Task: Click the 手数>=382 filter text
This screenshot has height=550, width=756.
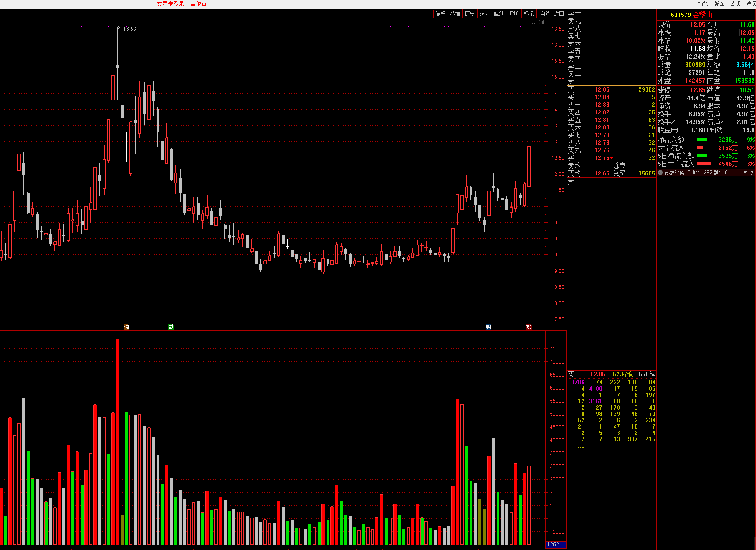Action: click(700, 173)
